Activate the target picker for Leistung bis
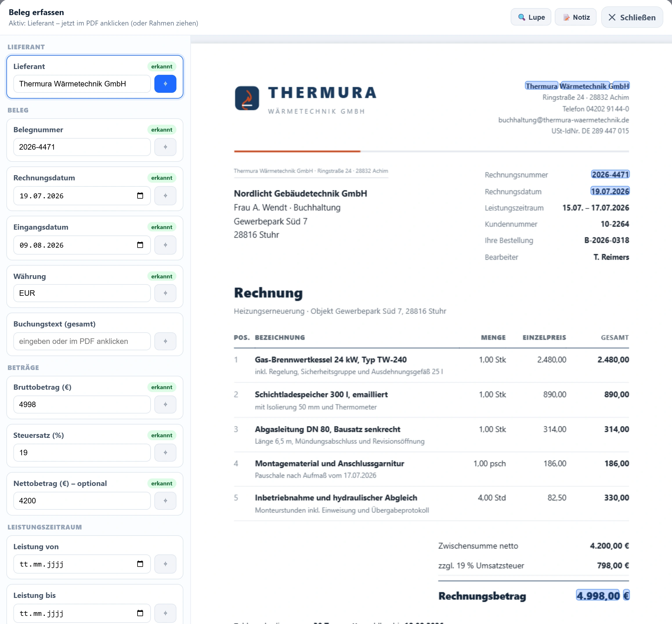The height and width of the screenshot is (624, 672). click(x=165, y=613)
